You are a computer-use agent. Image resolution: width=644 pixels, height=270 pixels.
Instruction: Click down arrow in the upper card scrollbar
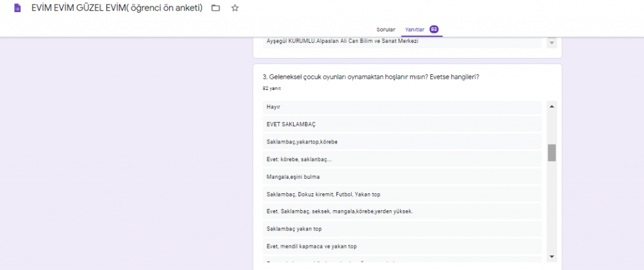(x=552, y=43)
